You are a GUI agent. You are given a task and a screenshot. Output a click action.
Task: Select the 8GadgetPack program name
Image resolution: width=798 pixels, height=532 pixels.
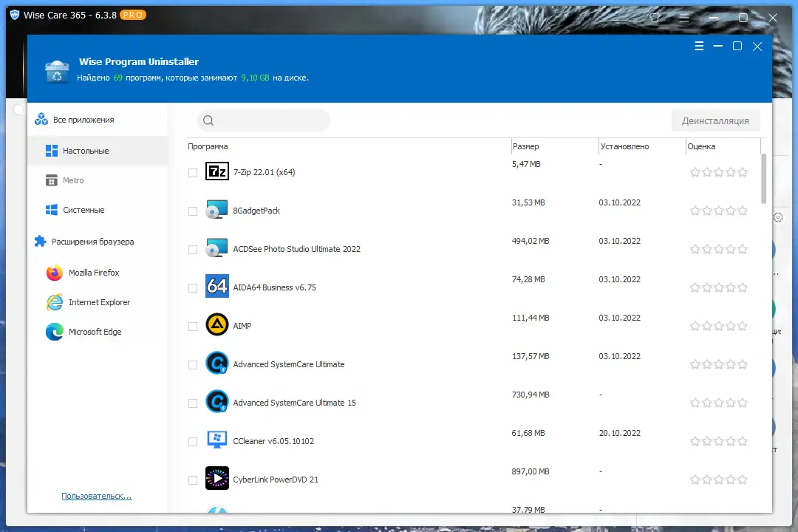click(256, 211)
